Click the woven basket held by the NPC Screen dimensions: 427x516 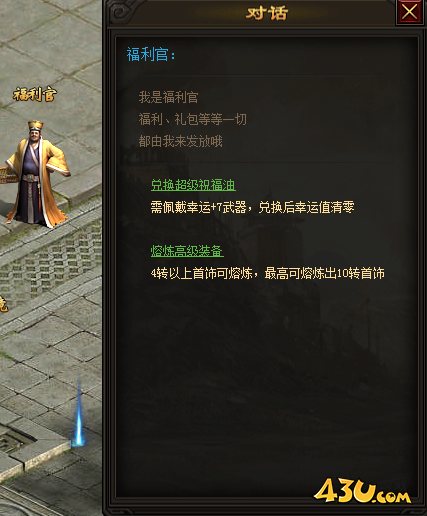[x=7, y=172]
